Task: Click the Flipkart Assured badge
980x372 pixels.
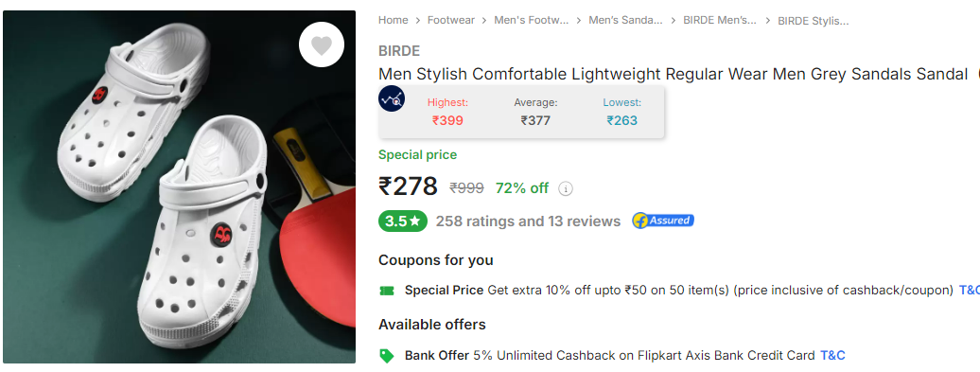Action: [662, 221]
